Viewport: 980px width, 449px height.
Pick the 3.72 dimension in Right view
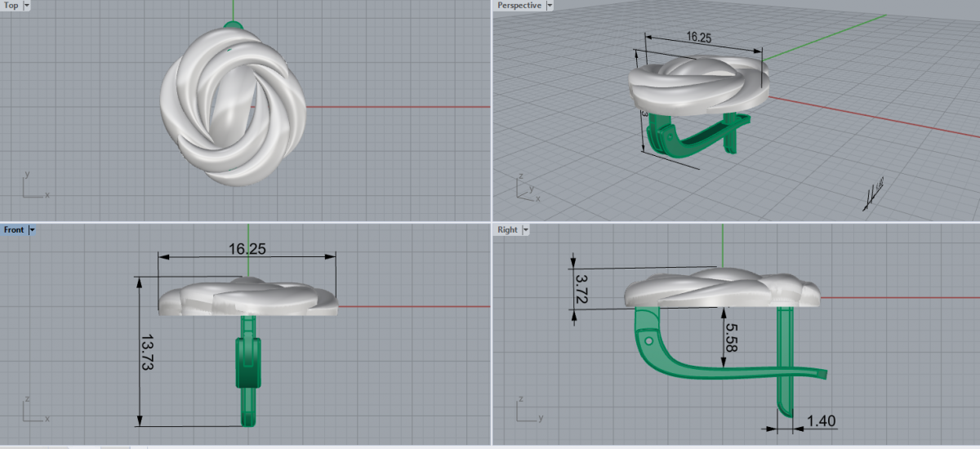point(581,290)
